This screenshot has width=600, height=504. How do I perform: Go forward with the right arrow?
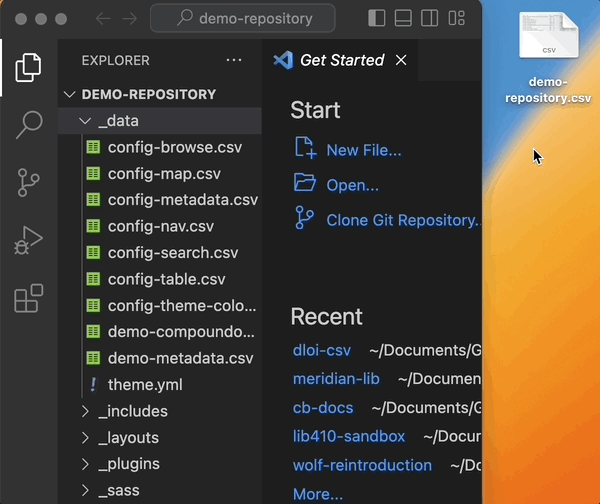(130, 18)
